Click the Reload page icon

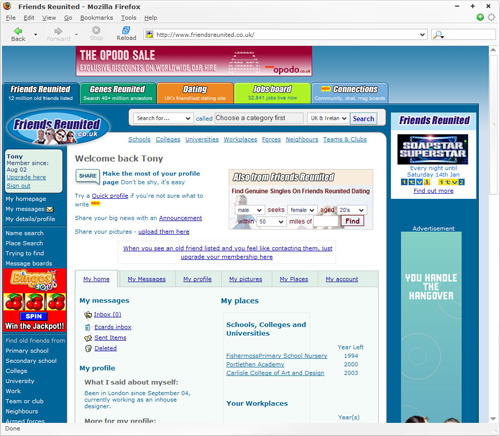point(126,30)
